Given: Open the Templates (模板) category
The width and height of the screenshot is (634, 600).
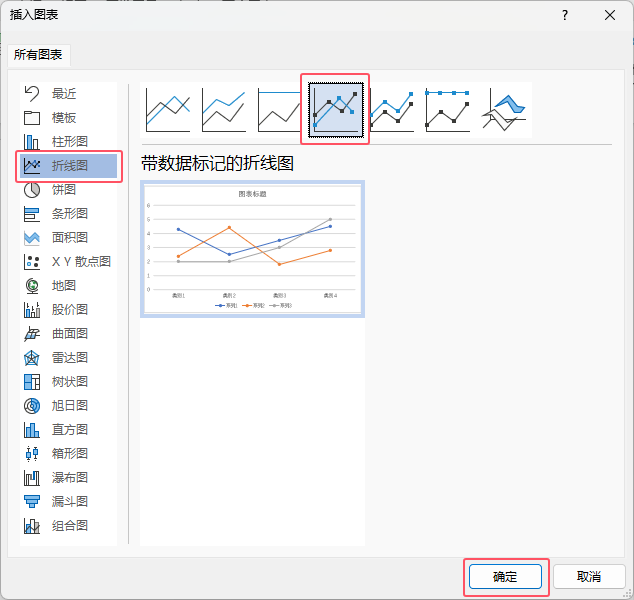Looking at the screenshot, I should 68,118.
